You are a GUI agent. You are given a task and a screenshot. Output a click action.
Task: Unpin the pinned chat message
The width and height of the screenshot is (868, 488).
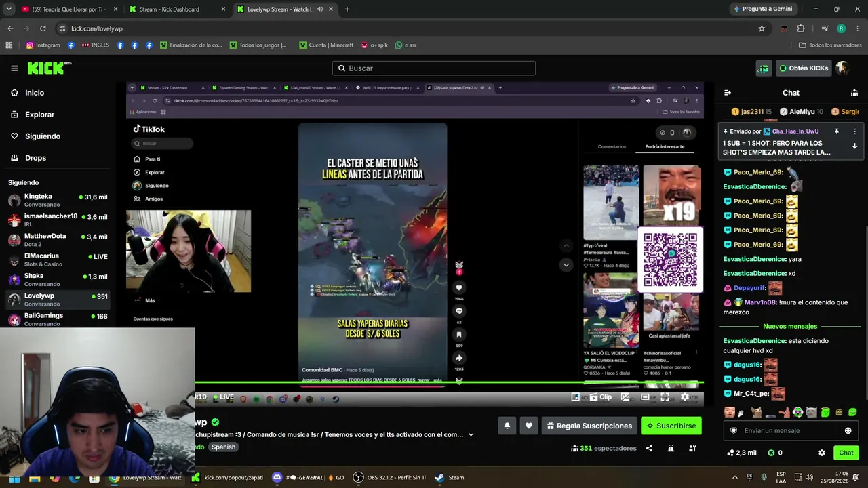coord(837,131)
